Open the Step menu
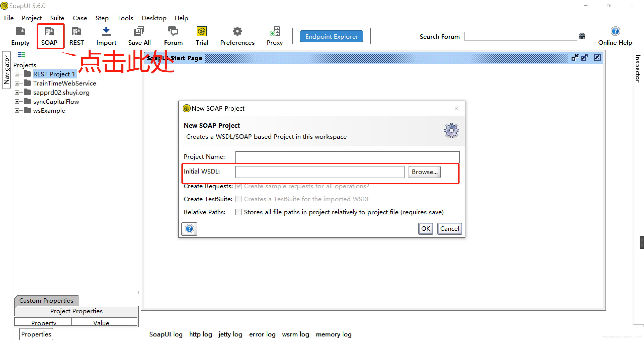The height and width of the screenshot is (340, 644). click(x=102, y=18)
